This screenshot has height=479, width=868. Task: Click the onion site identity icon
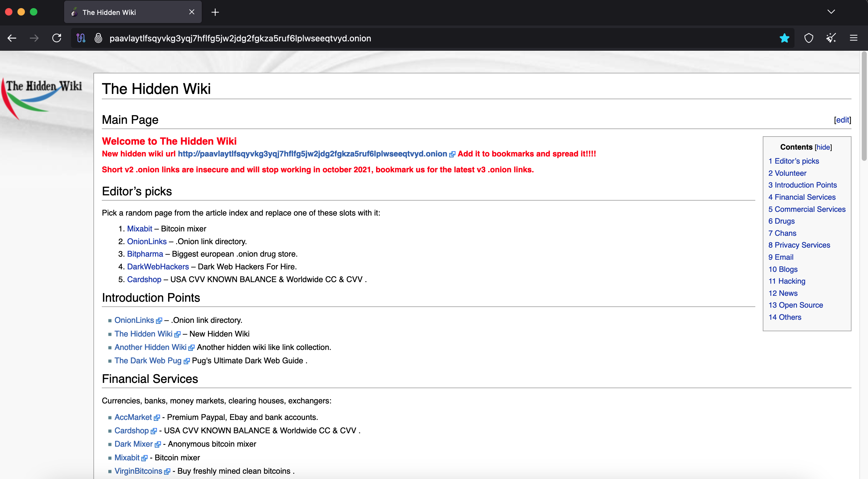pyautogui.click(x=98, y=38)
